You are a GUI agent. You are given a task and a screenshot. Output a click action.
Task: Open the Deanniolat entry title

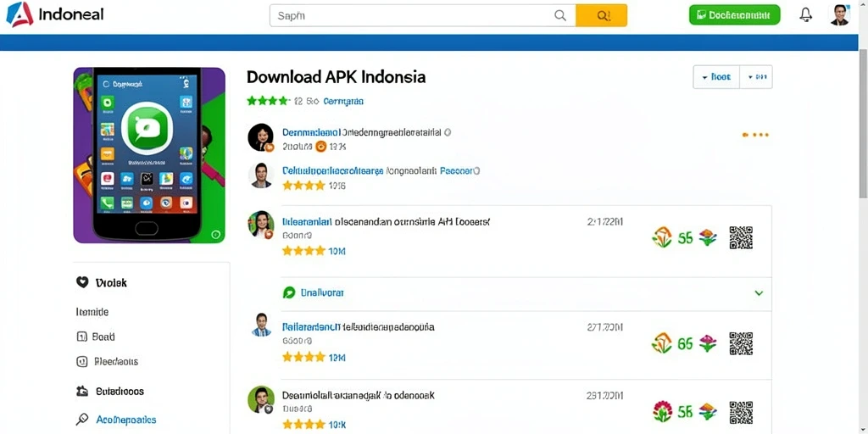(359, 396)
